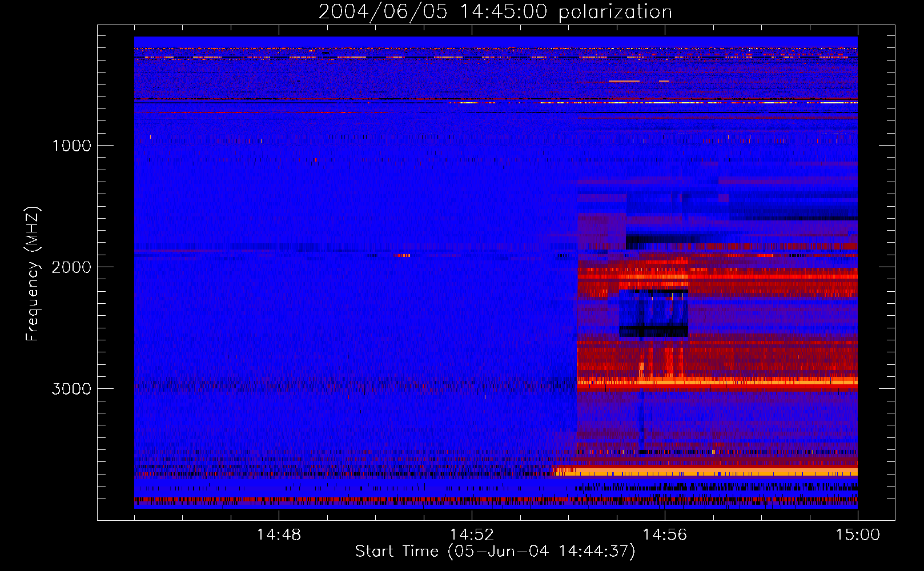Click the 14:52 time tick label
Image resolution: width=924 pixels, height=571 pixels.
[472, 535]
